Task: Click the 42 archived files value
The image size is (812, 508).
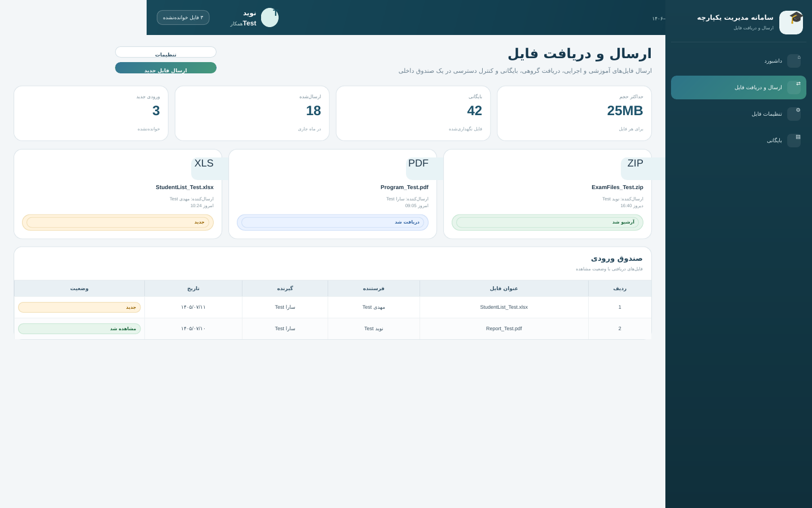Action: pos(474,111)
